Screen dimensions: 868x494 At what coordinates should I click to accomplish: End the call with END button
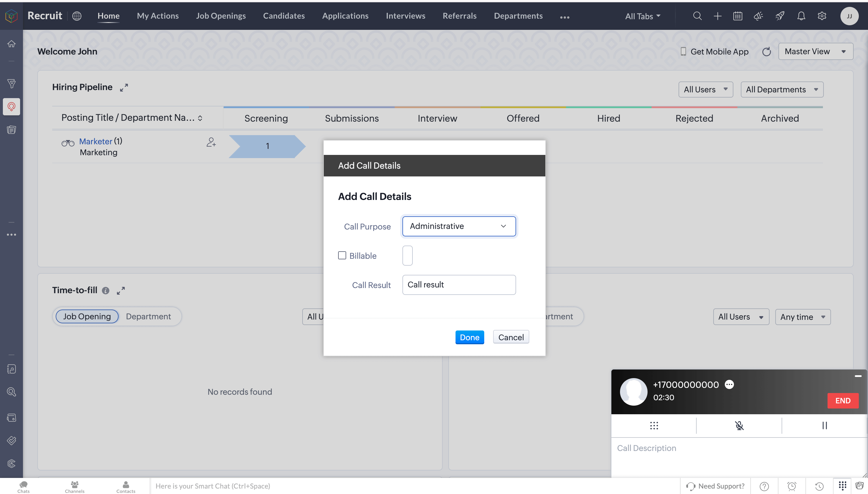point(842,401)
